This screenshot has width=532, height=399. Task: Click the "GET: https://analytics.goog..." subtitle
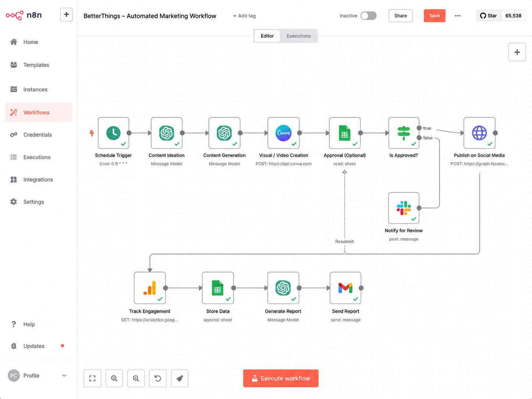[x=150, y=320]
